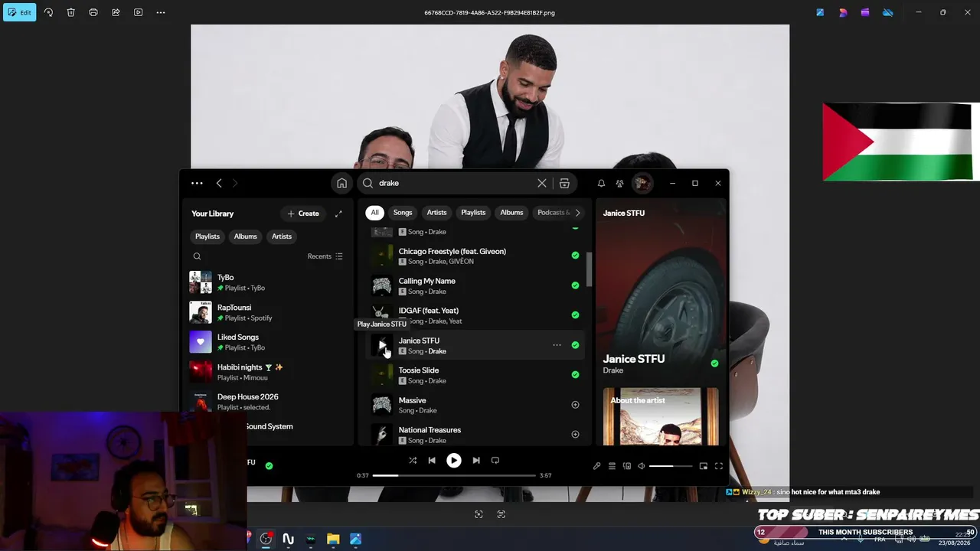Toggle liked status of Calling My Name

[x=575, y=285]
